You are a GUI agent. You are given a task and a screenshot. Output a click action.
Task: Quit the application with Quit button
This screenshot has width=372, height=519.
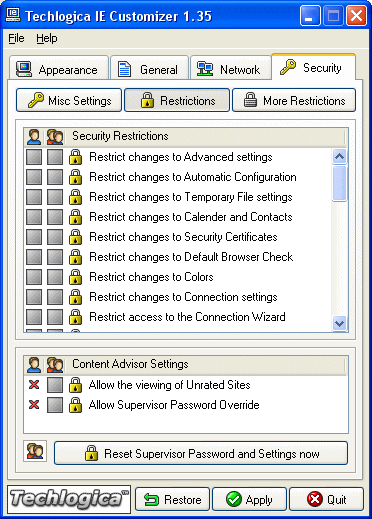pos(326,499)
